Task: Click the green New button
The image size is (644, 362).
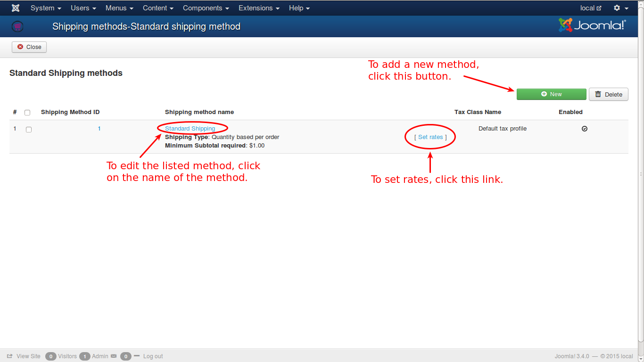Action: (551, 94)
